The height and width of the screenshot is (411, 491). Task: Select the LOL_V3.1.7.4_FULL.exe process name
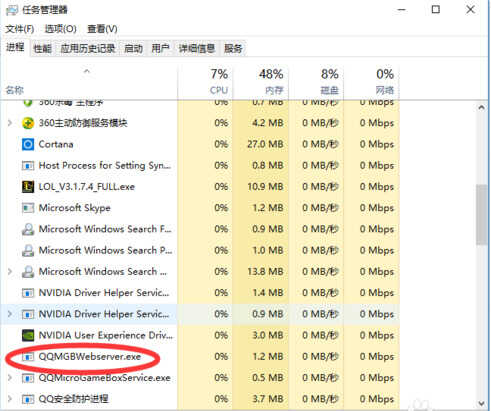point(87,187)
